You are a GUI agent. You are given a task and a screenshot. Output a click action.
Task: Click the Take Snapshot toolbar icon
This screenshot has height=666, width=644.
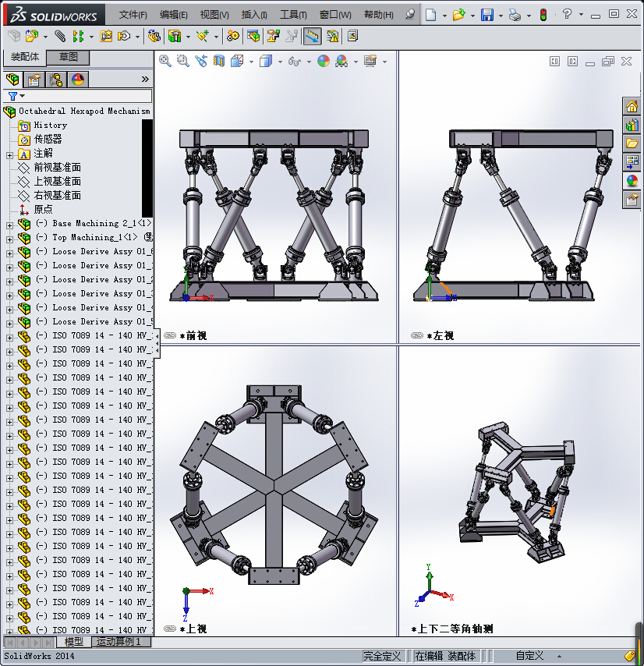pyautogui.click(x=352, y=36)
